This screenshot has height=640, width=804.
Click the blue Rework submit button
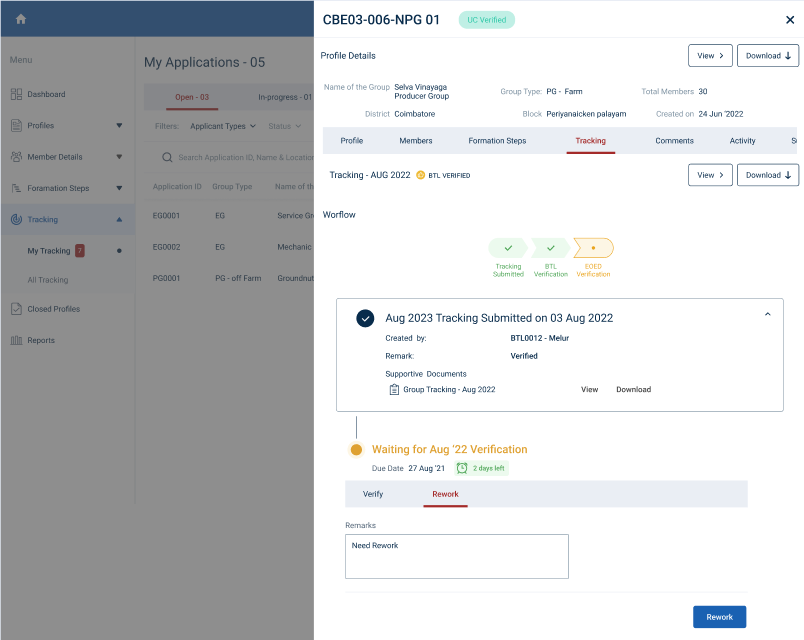coord(719,617)
